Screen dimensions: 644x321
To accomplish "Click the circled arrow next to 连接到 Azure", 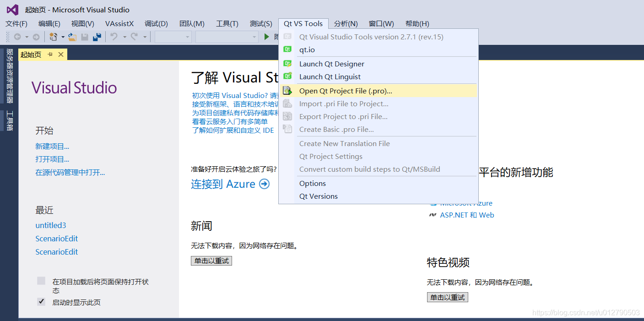I will pos(264,184).
